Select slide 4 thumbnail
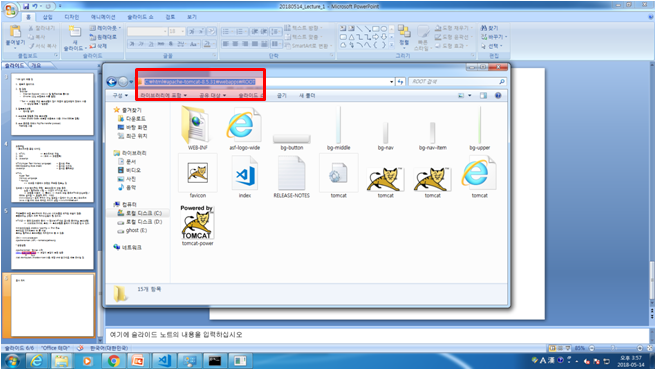The height and width of the screenshot is (370, 656). [53, 171]
